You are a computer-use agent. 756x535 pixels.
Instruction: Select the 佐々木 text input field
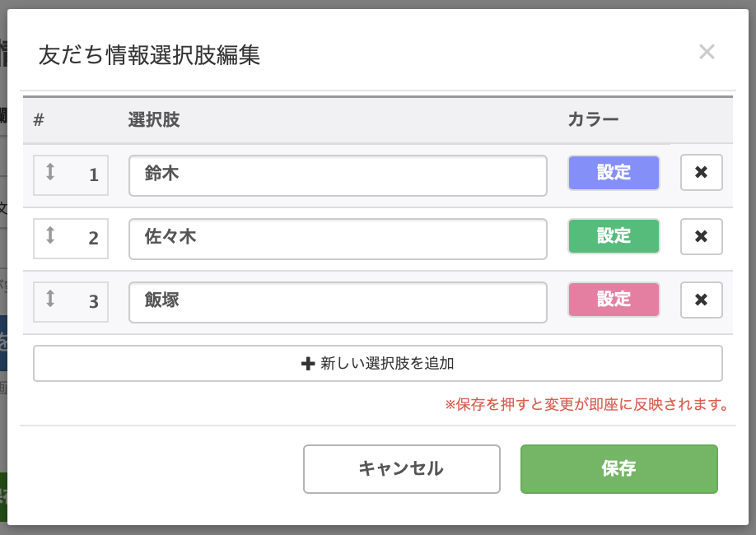(338, 238)
